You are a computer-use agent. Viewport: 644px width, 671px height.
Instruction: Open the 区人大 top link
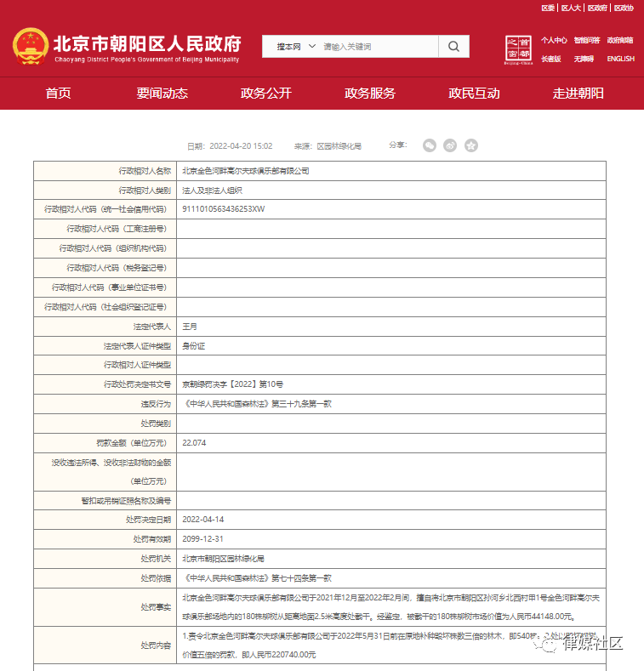(x=571, y=8)
